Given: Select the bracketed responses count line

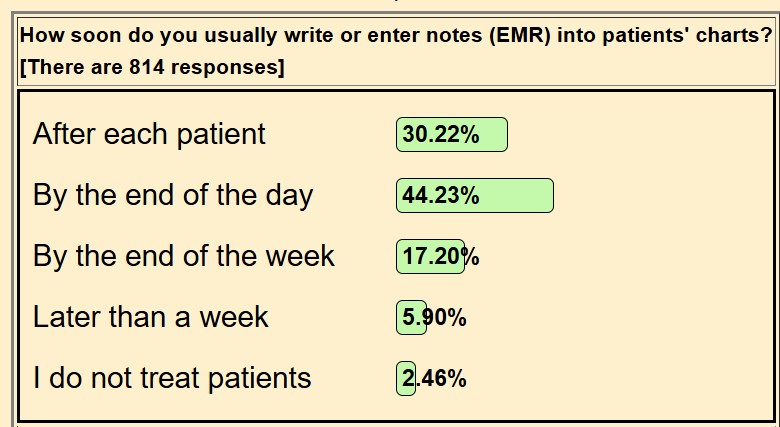Looking at the screenshot, I should (152, 67).
